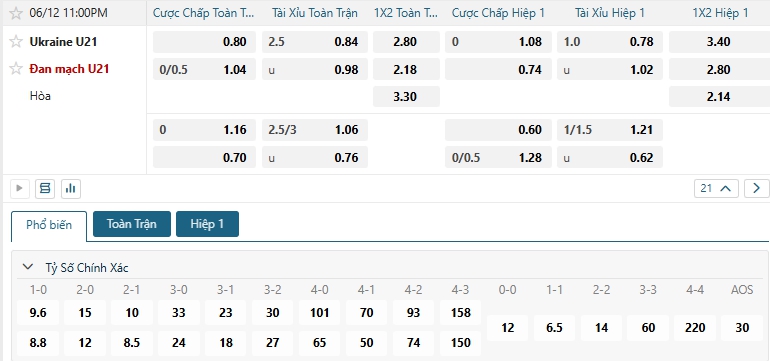This screenshot has width=770, height=361.
Task: Switch to the Toàn Trận tab
Action: 132,224
